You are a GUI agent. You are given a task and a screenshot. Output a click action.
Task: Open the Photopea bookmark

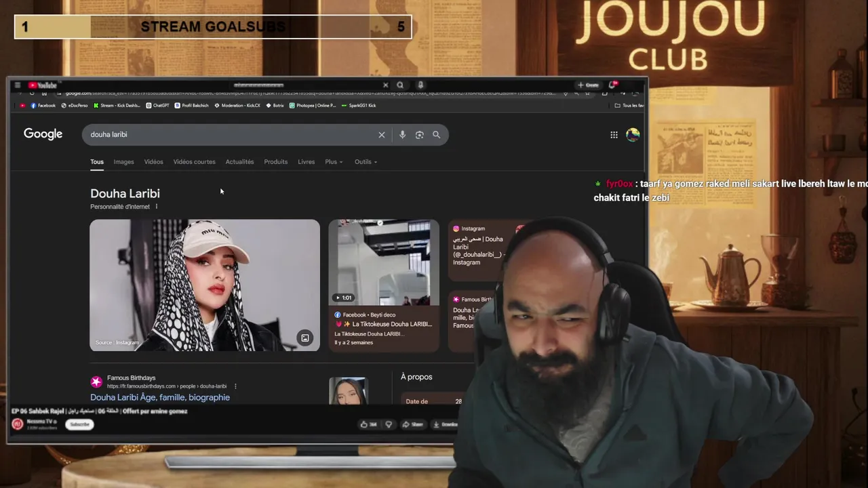click(x=313, y=106)
